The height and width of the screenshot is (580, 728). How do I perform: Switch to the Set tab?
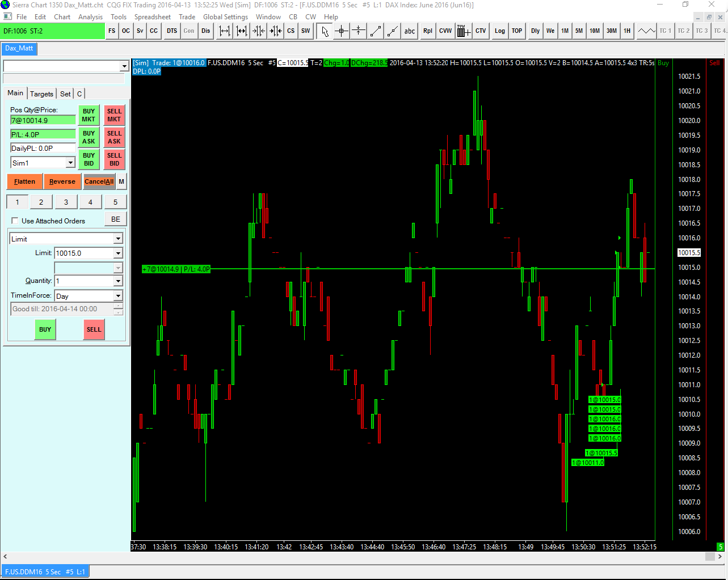point(65,94)
